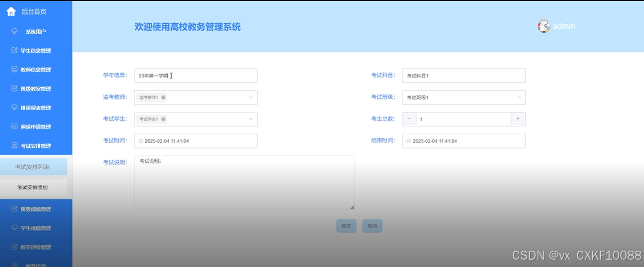Click the admin avatar image
This screenshot has height=267, width=644.
(x=543, y=26)
